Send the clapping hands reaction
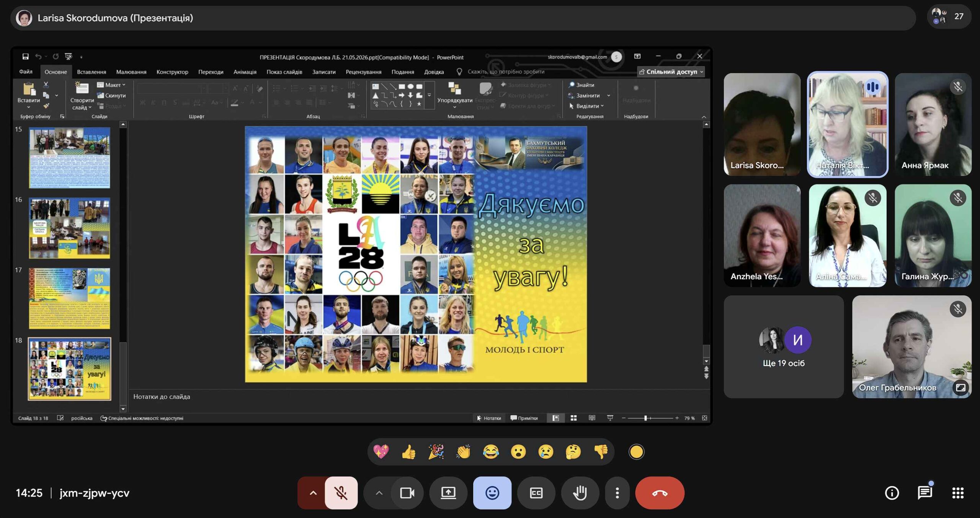The height and width of the screenshot is (518, 980). pos(463,452)
